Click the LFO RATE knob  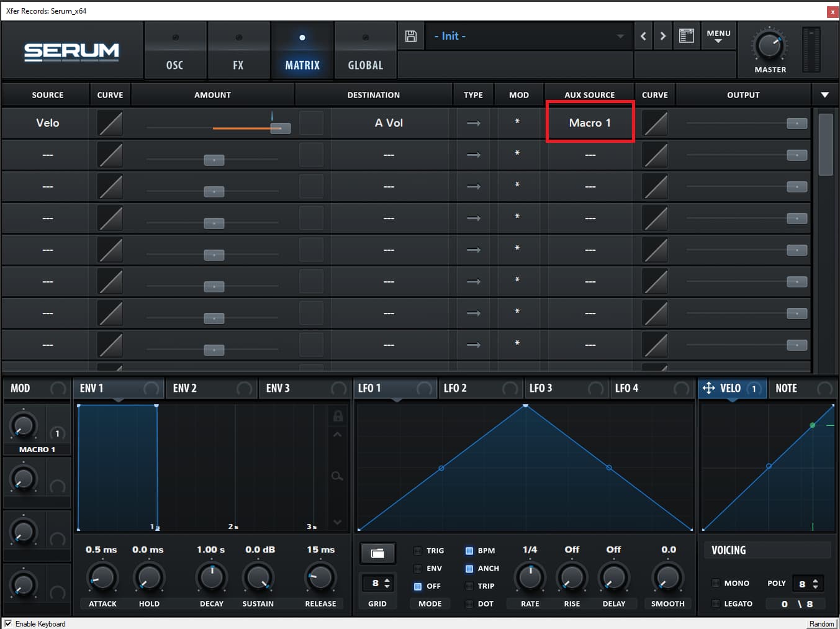pyautogui.click(x=530, y=577)
